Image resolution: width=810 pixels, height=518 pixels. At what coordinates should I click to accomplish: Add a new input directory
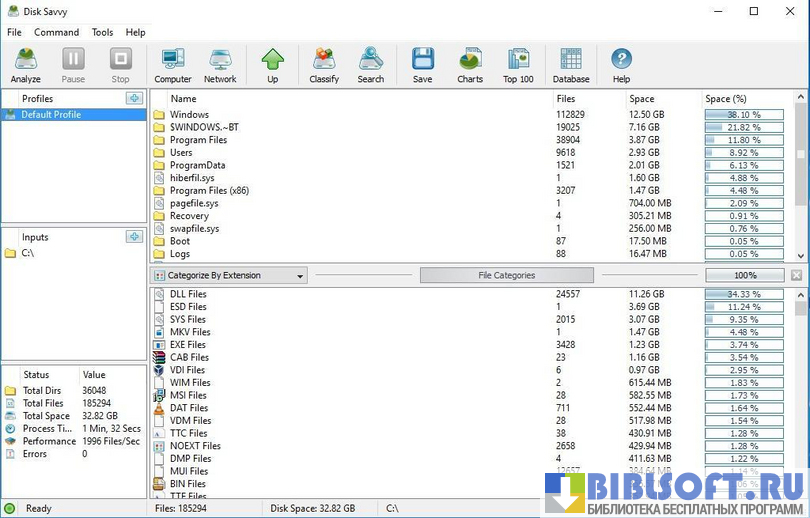coord(134,237)
